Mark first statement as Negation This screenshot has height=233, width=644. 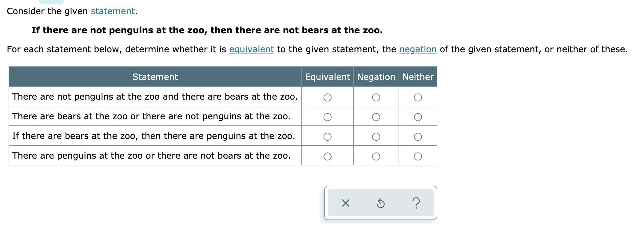pos(376,97)
